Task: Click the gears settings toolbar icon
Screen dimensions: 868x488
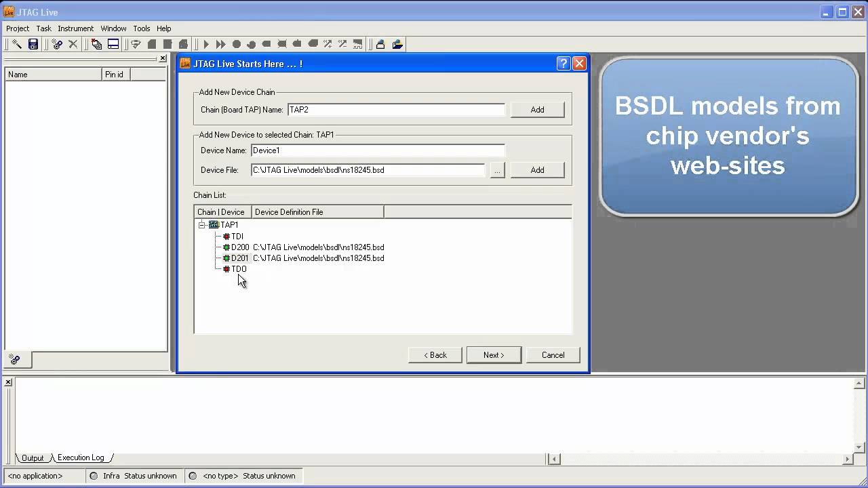Action: pyautogui.click(x=57, y=44)
